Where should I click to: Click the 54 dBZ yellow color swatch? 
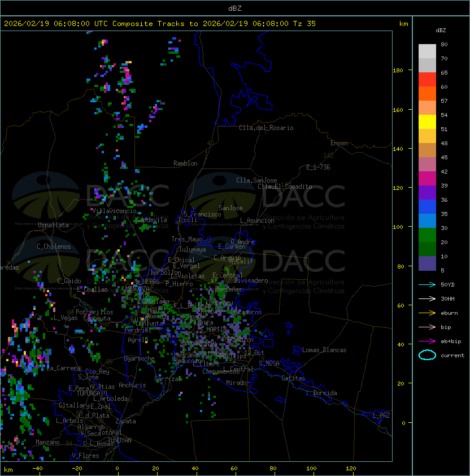(x=427, y=122)
